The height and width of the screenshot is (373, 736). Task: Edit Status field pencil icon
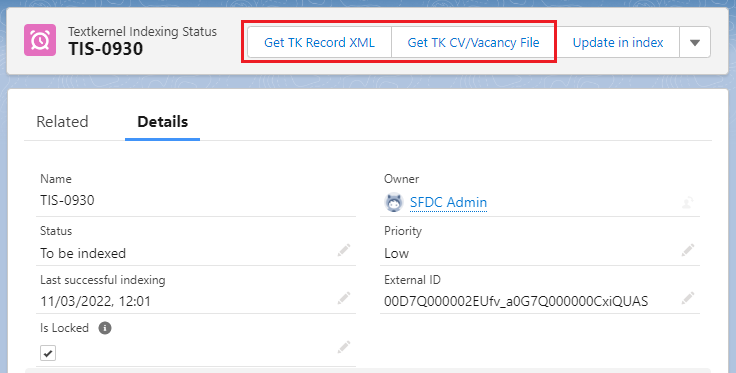point(344,250)
